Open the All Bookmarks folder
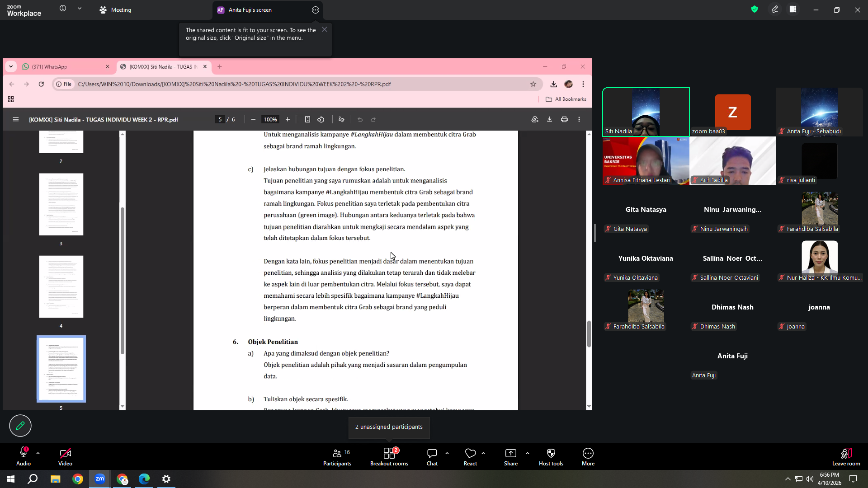 (x=566, y=99)
